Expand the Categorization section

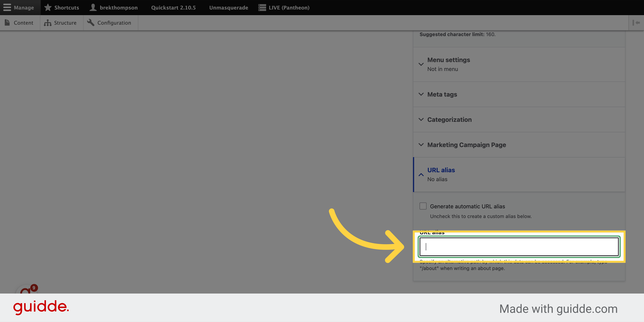(449, 119)
